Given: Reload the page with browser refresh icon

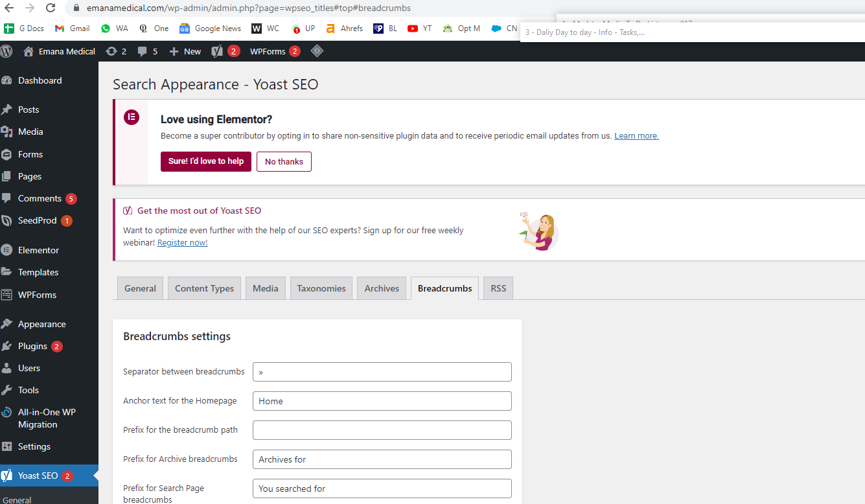Looking at the screenshot, I should tap(51, 8).
